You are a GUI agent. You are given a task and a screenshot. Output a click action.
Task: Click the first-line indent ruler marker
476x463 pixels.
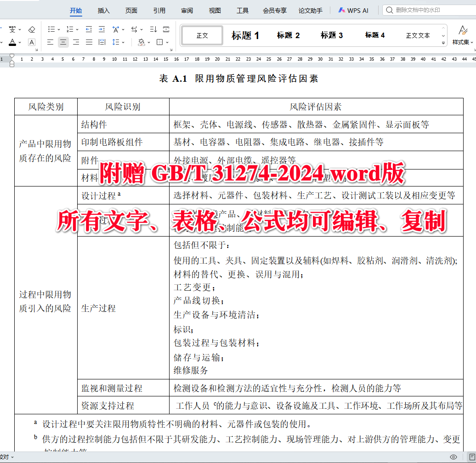coord(12,56)
